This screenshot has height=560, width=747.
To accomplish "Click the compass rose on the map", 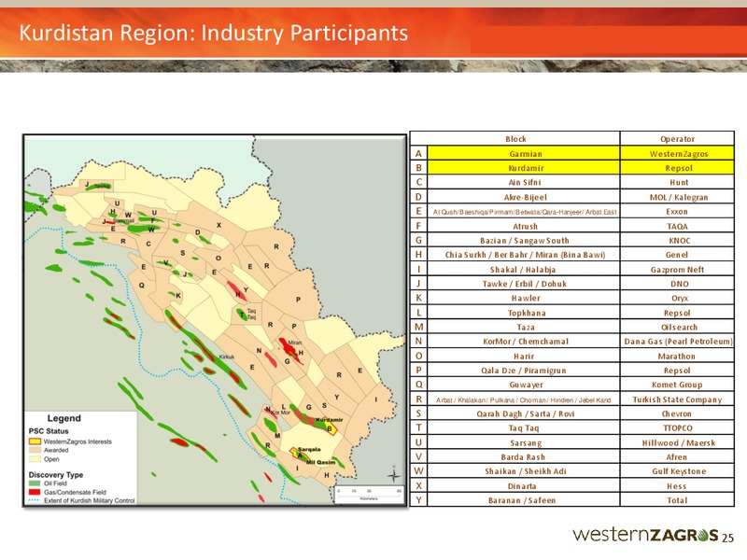I will (394, 475).
